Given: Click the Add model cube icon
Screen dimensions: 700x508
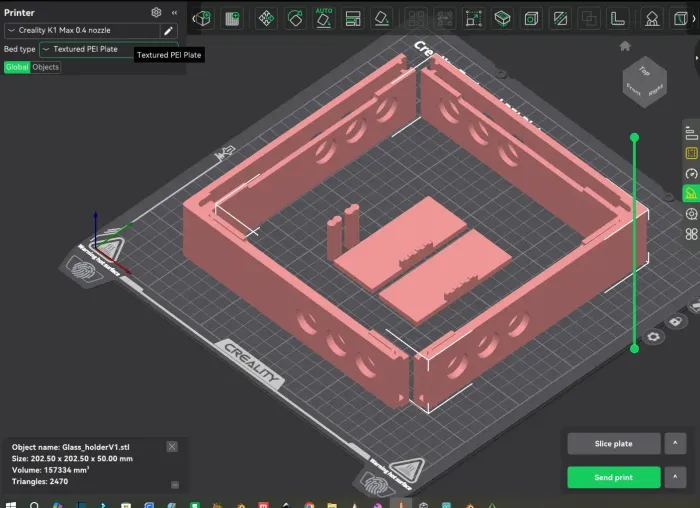Looking at the screenshot, I should coord(202,19).
